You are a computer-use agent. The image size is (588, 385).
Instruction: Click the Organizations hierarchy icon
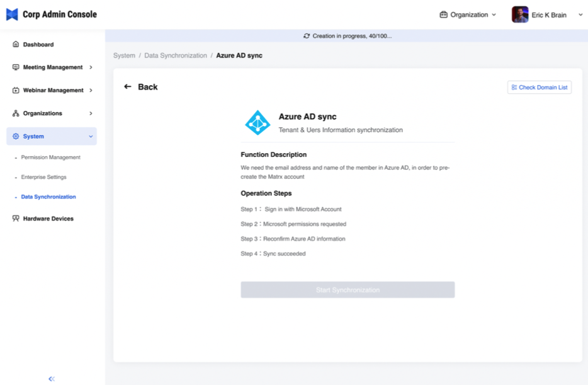point(16,113)
